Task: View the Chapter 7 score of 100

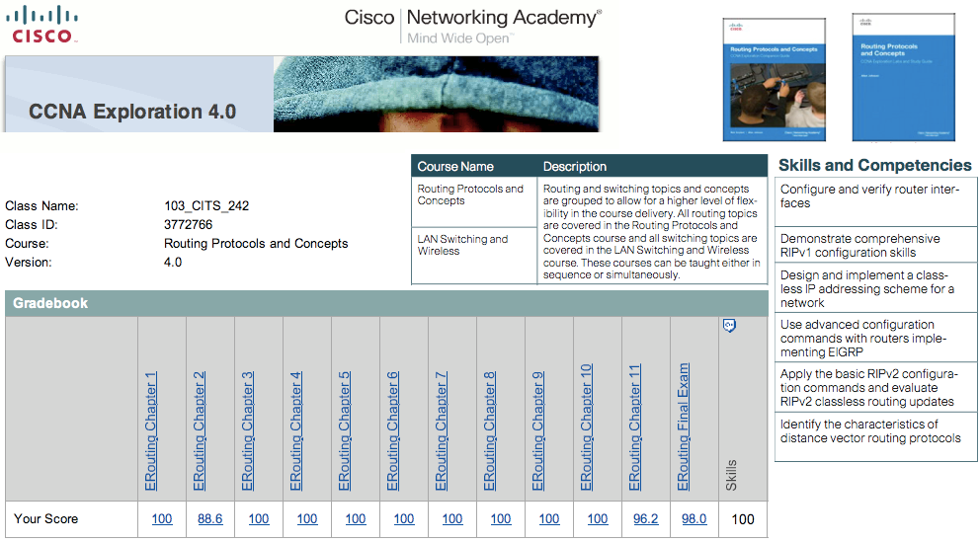Action: [x=452, y=518]
